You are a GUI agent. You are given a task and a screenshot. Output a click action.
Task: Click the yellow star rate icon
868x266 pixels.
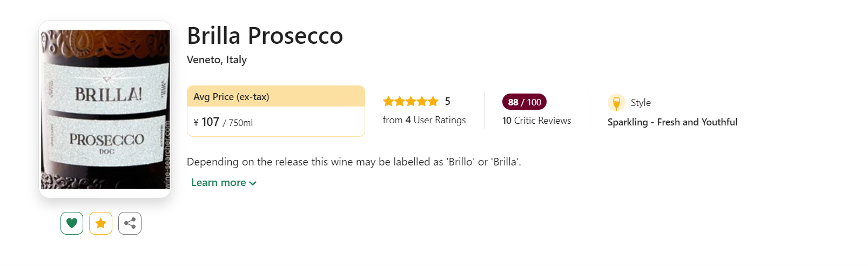click(100, 223)
